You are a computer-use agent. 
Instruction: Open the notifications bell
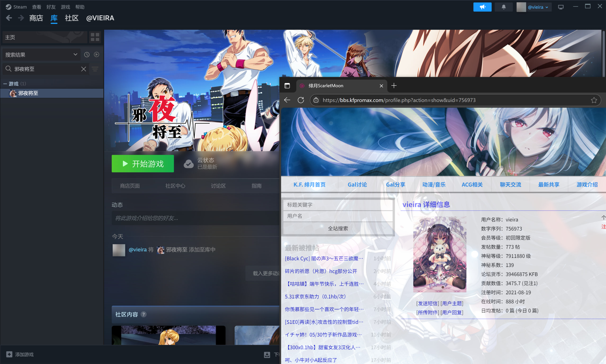pos(504,7)
